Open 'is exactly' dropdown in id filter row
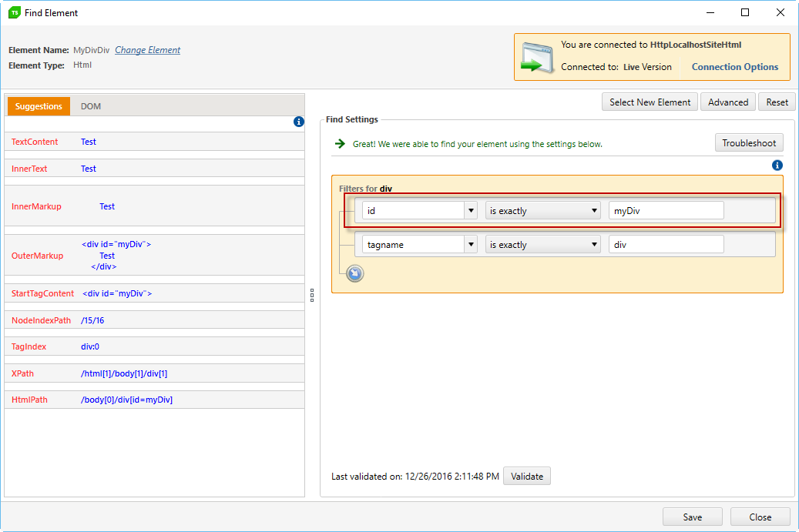This screenshot has width=799, height=532. point(542,210)
